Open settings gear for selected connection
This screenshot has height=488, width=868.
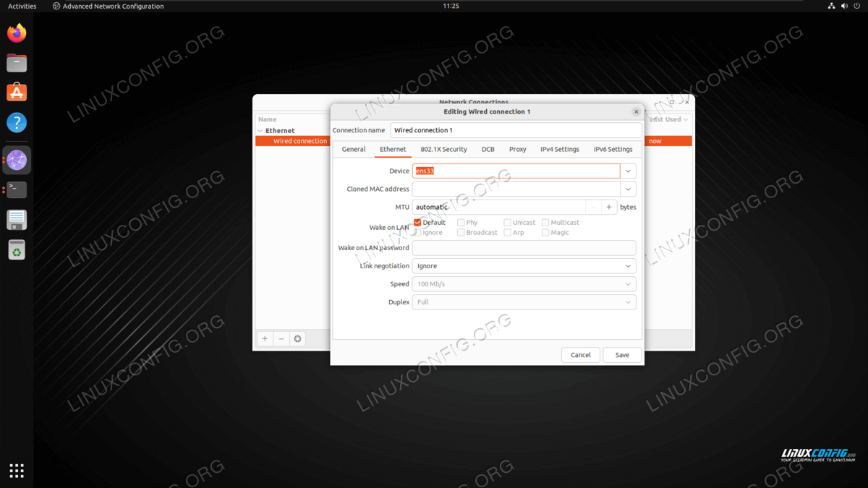click(x=297, y=338)
